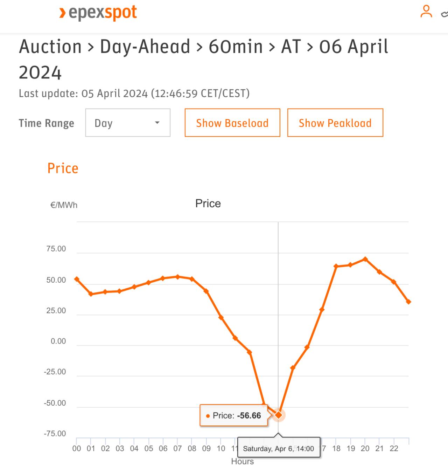Select the highlighted 14:00 price data point
This screenshot has height=476, width=448.
point(278,415)
